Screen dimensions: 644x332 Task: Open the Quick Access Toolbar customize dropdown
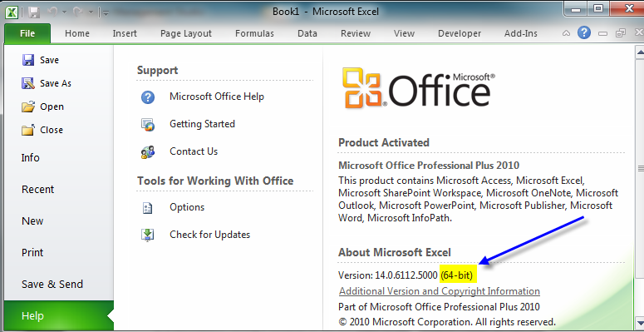tap(105, 12)
